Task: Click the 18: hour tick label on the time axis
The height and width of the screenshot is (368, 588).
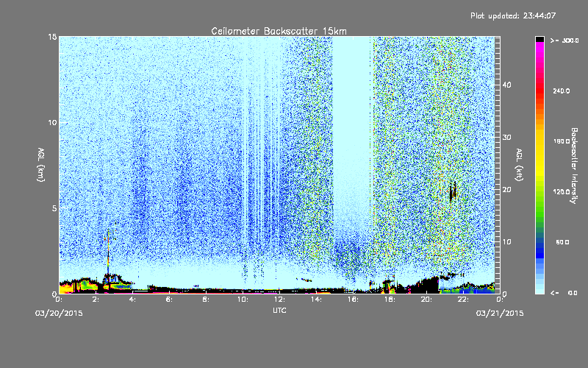Action: point(390,300)
